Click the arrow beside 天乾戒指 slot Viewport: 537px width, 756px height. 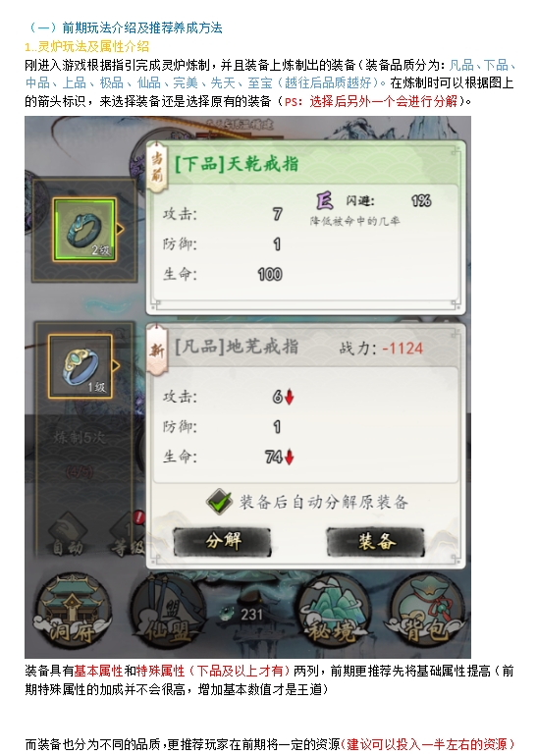(x=120, y=229)
